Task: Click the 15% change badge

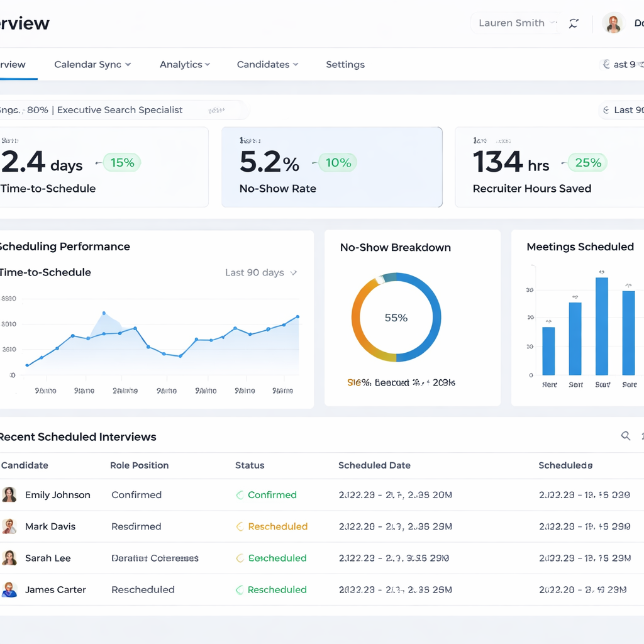Action: pyautogui.click(x=122, y=163)
